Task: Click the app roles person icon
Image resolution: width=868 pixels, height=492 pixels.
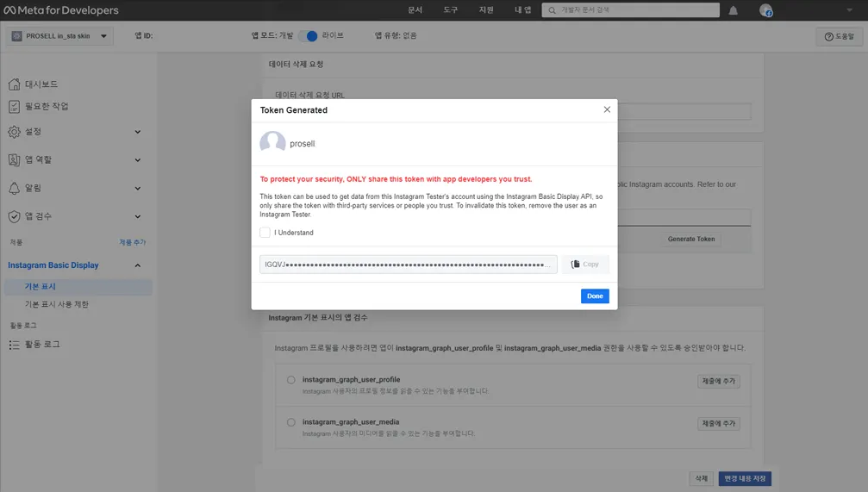Action: tap(15, 160)
